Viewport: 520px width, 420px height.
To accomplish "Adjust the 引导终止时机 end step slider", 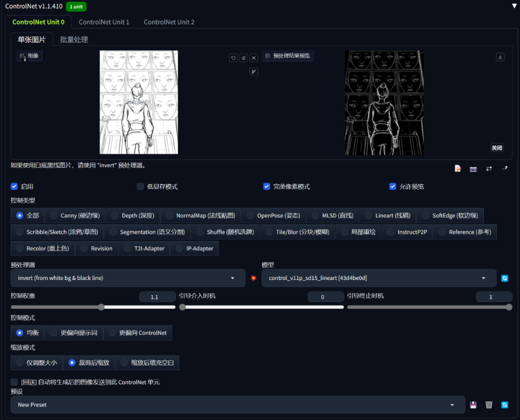I will [x=430, y=307].
